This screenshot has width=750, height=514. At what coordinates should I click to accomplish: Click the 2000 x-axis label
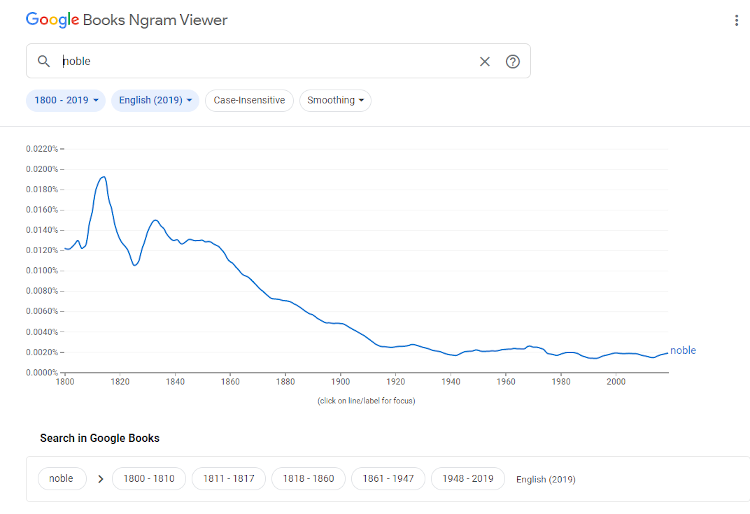click(x=616, y=382)
